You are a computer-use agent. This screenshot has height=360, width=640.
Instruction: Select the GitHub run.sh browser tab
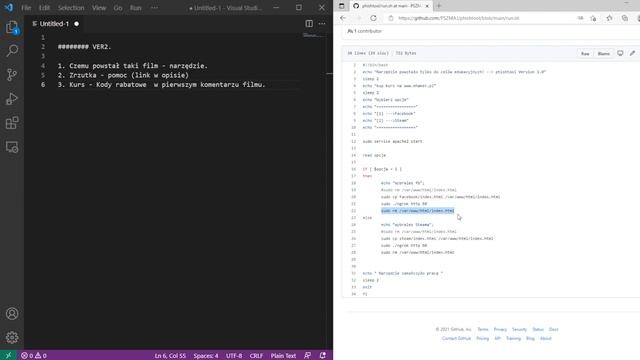pyautogui.click(x=391, y=6)
